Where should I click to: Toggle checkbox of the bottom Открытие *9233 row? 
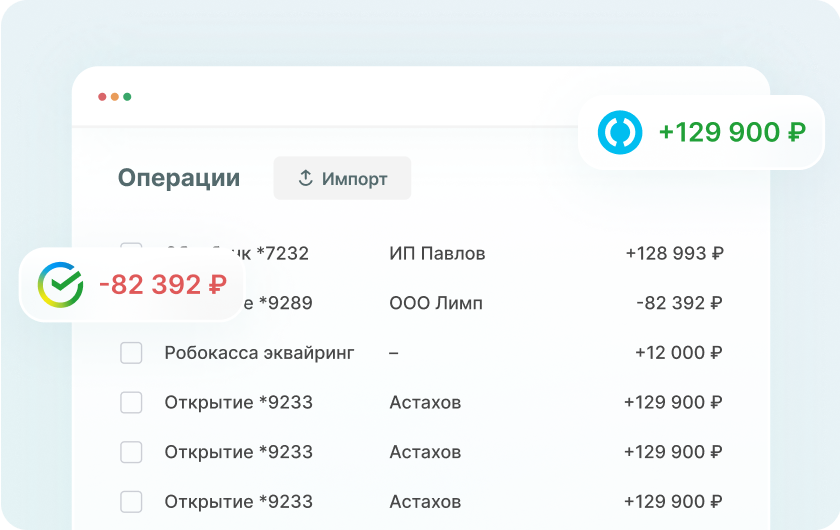pyautogui.click(x=131, y=501)
